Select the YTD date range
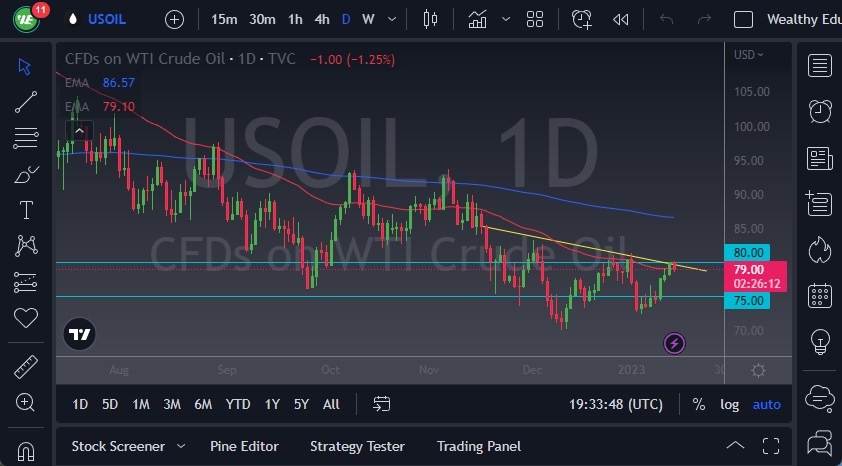The height and width of the screenshot is (466, 842). (238, 404)
